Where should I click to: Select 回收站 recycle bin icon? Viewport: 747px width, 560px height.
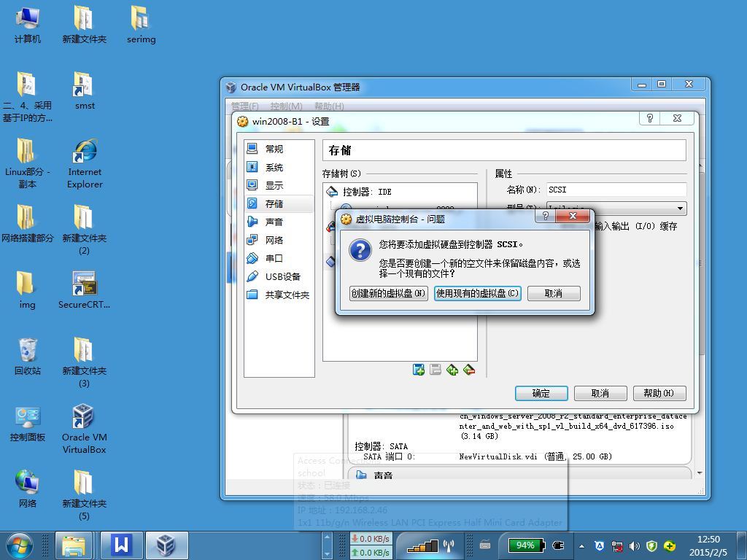coord(27,357)
